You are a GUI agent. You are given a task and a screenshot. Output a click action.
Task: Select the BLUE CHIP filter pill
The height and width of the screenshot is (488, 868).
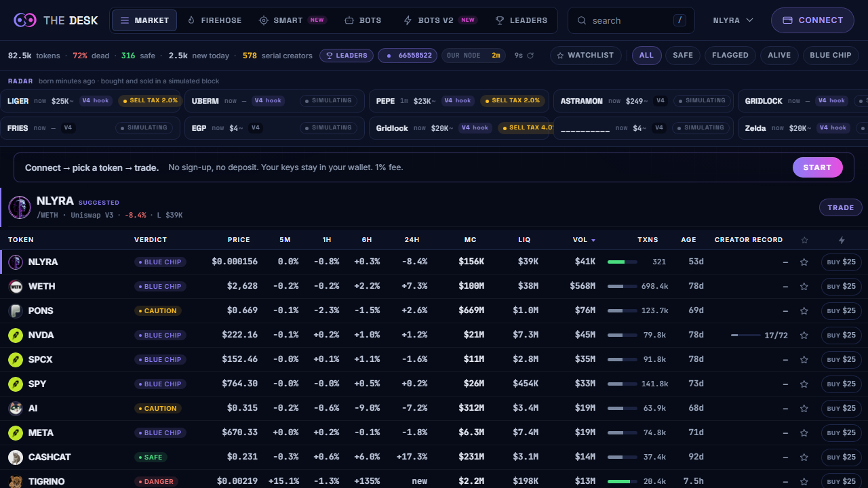pyautogui.click(x=831, y=56)
